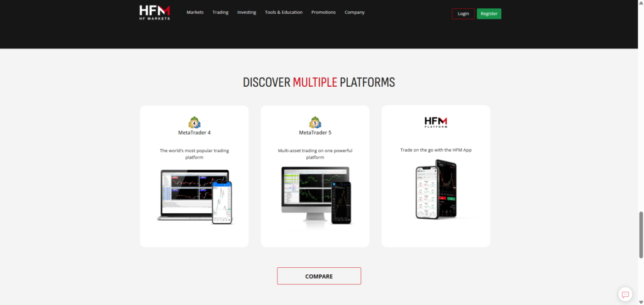Click the MetaTrader 5 logo icon
The height and width of the screenshot is (305, 644).
pyautogui.click(x=315, y=122)
